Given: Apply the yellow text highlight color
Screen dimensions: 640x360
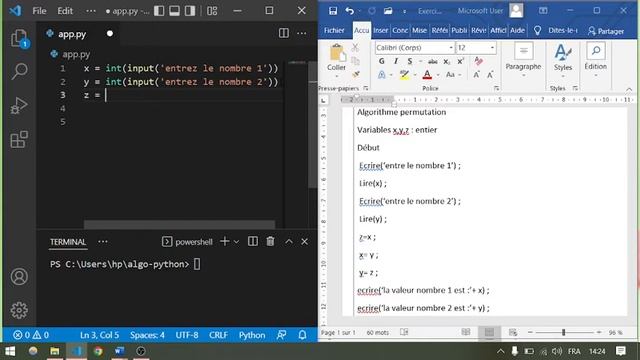Looking at the screenshot, I should tap(404, 75).
